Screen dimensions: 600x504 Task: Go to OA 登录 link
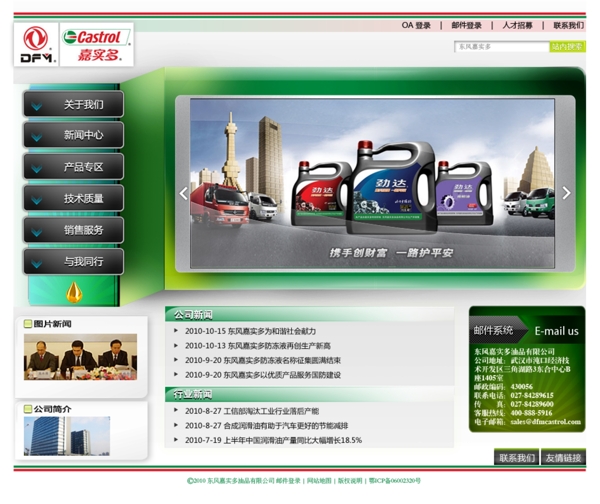[x=416, y=26]
